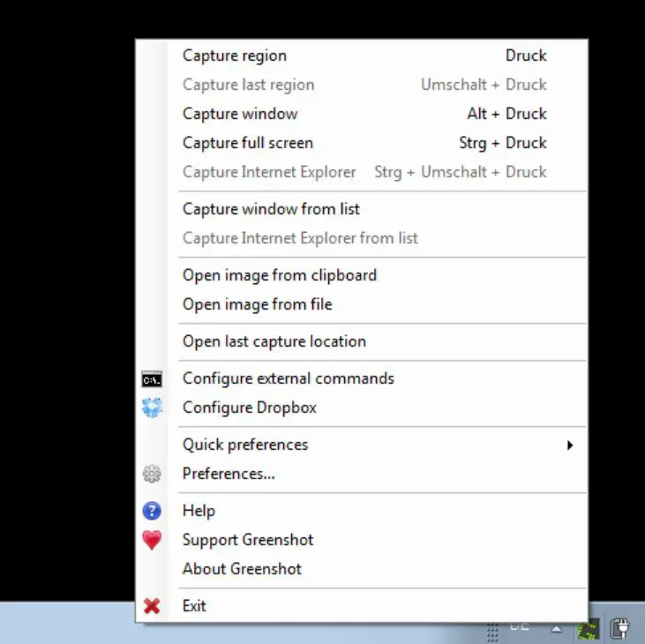Choose Open image from file
The width and height of the screenshot is (645, 644).
pyautogui.click(x=362, y=304)
